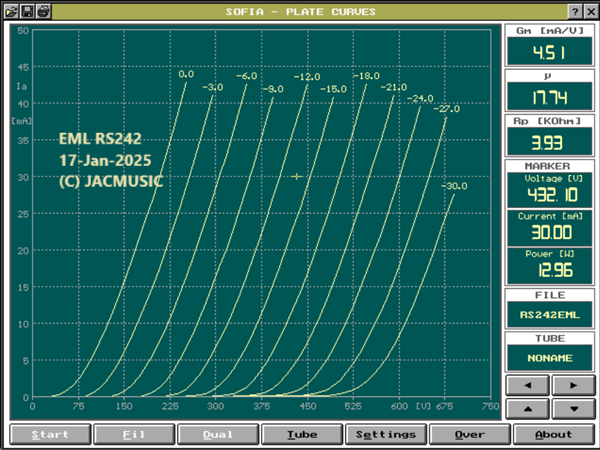This screenshot has height=450, width=600.
Task: Open a file with the folder icon
Action: pos(11,12)
